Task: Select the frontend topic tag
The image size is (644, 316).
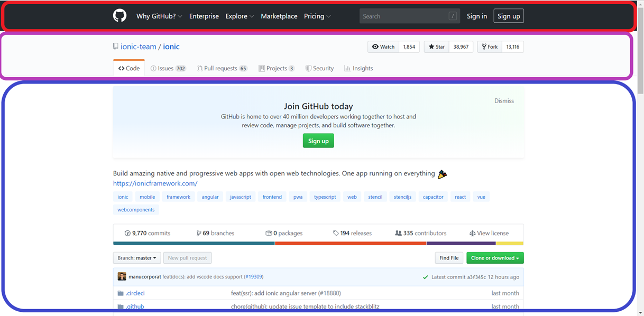Action: click(272, 197)
